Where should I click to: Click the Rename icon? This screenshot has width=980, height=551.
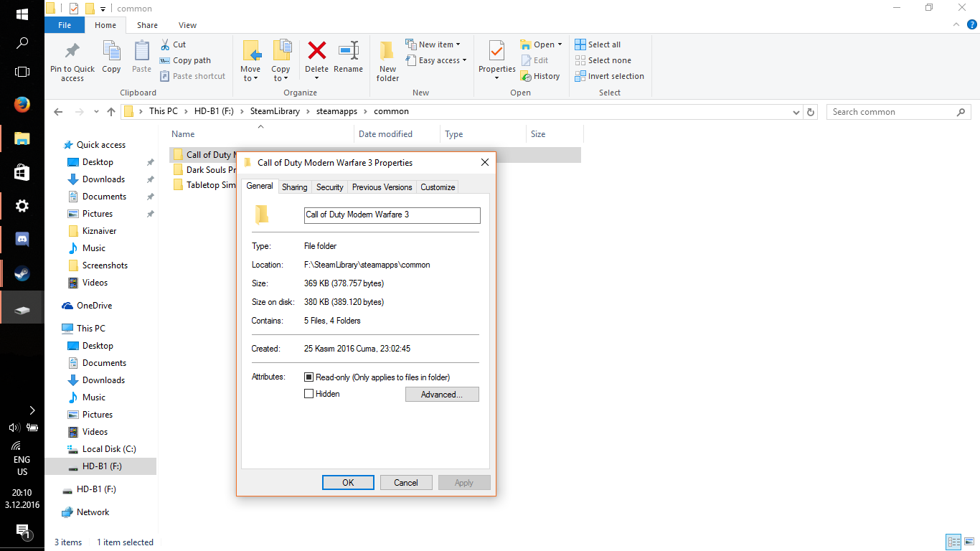coord(349,50)
